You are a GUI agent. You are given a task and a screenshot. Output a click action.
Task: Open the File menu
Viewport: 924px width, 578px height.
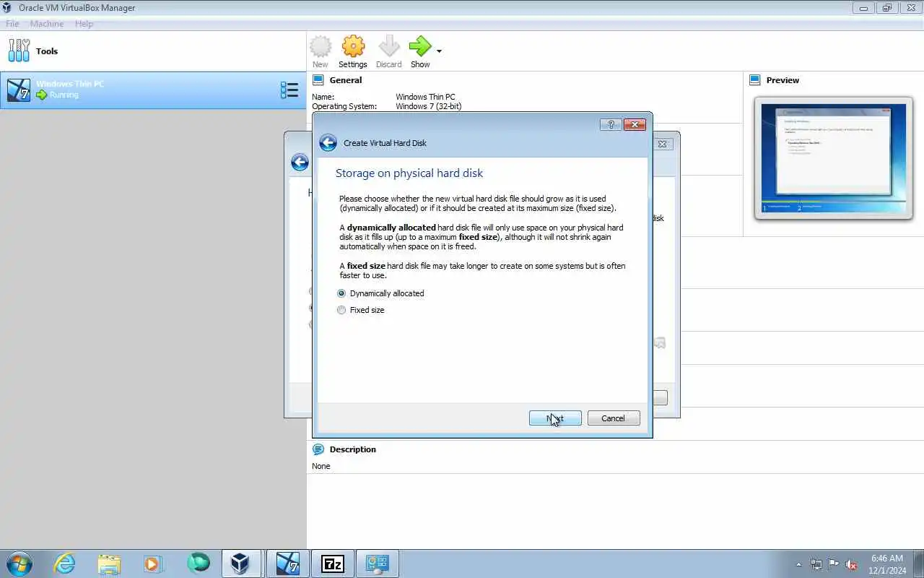click(x=12, y=24)
